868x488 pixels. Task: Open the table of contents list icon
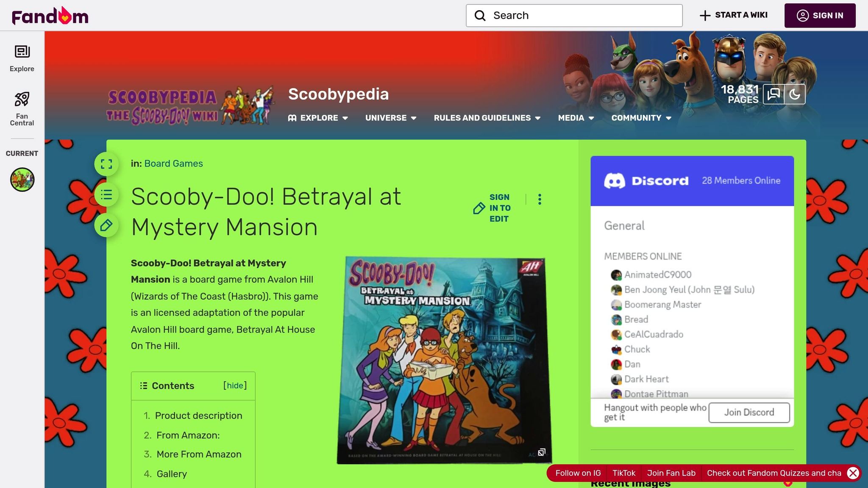coord(106,194)
